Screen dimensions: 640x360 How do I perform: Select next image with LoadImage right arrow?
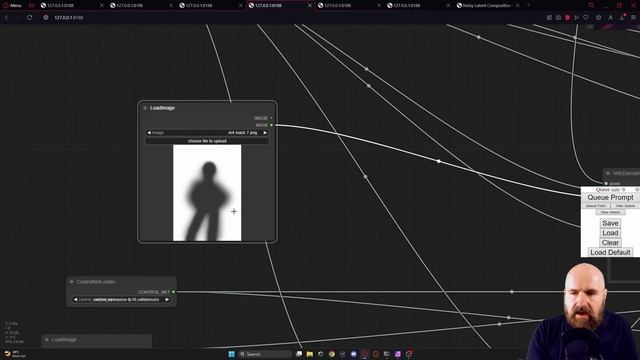tap(265, 133)
